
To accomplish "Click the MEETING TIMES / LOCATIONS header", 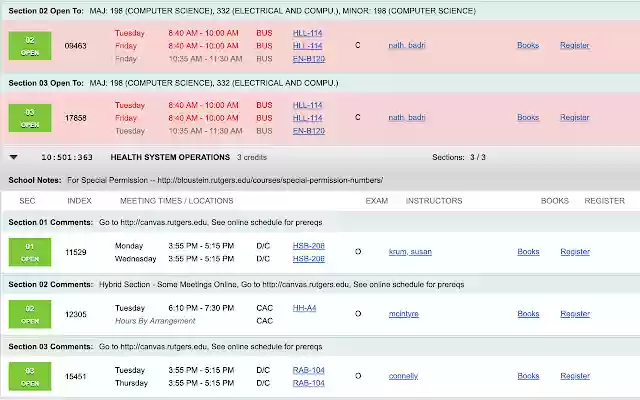I will (176, 201).
